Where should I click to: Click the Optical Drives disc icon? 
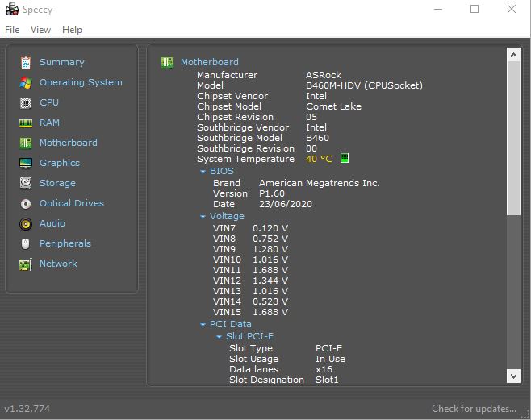26,204
